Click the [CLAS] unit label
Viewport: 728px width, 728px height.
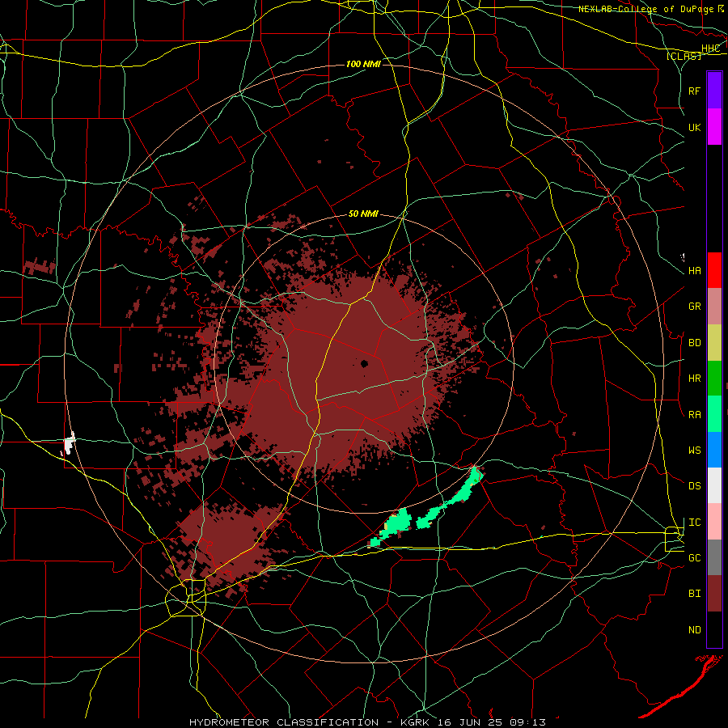[684, 56]
